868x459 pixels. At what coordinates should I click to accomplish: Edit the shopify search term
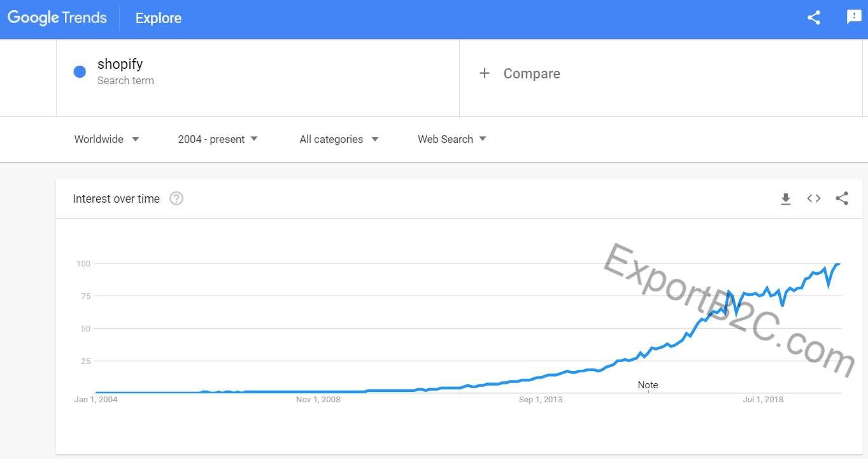(120, 64)
